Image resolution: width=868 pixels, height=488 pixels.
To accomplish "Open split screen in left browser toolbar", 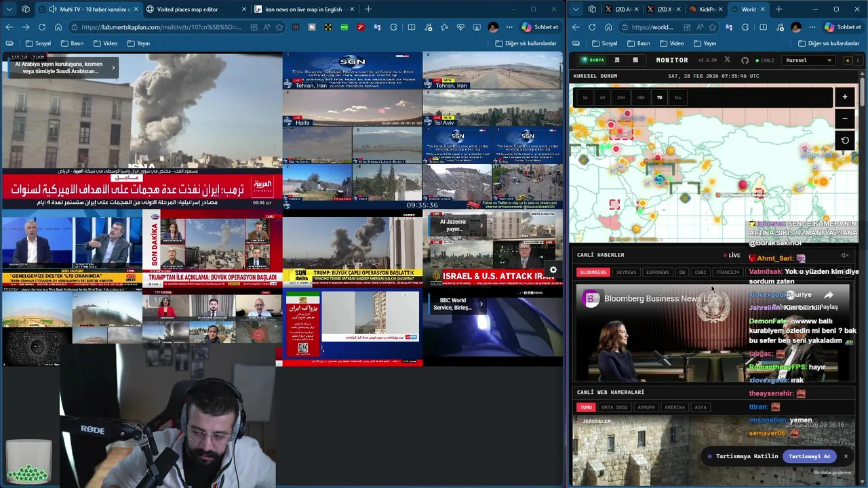I will [x=412, y=27].
